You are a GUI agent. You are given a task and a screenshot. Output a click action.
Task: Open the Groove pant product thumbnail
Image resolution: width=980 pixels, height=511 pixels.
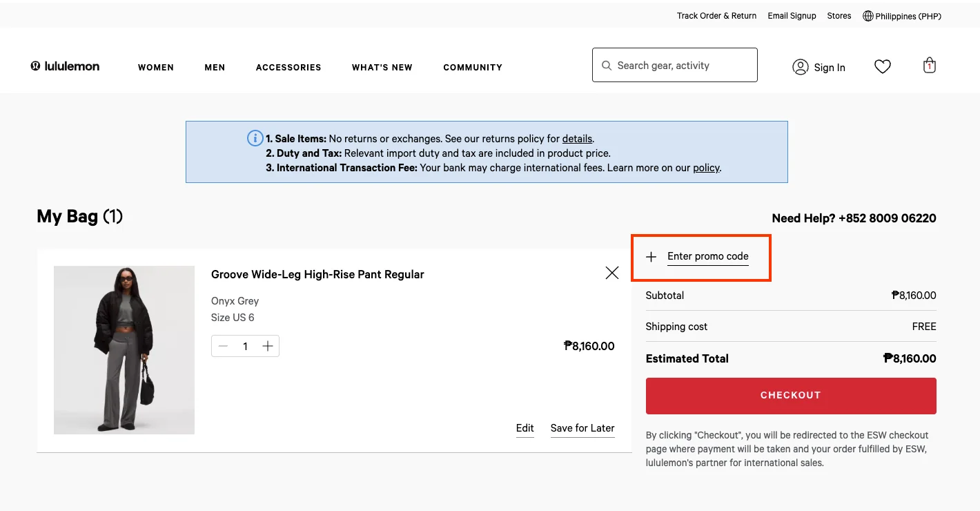pyautogui.click(x=124, y=350)
